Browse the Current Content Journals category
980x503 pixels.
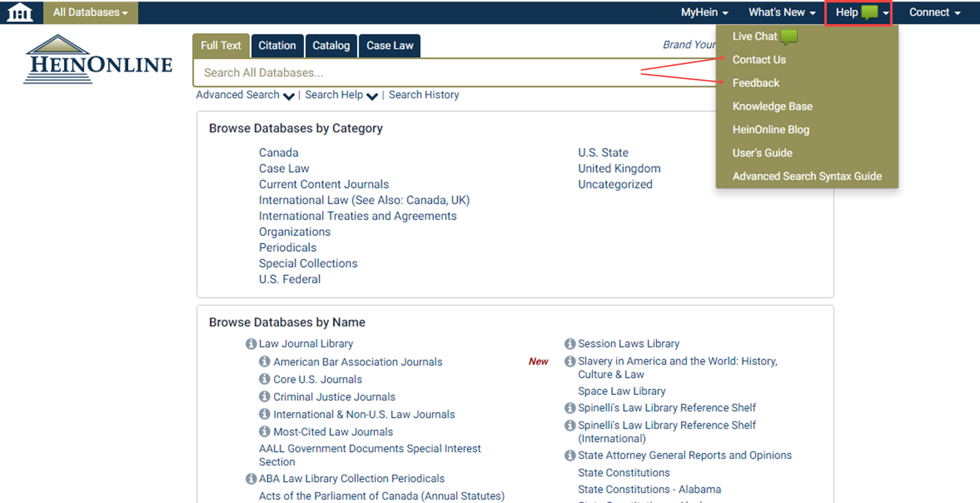click(x=324, y=184)
